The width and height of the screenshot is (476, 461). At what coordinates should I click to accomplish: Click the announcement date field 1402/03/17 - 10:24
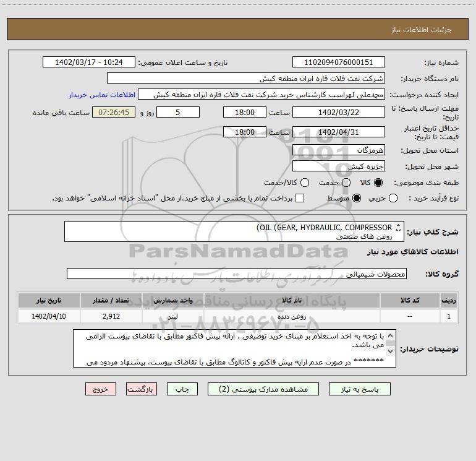[89, 62]
